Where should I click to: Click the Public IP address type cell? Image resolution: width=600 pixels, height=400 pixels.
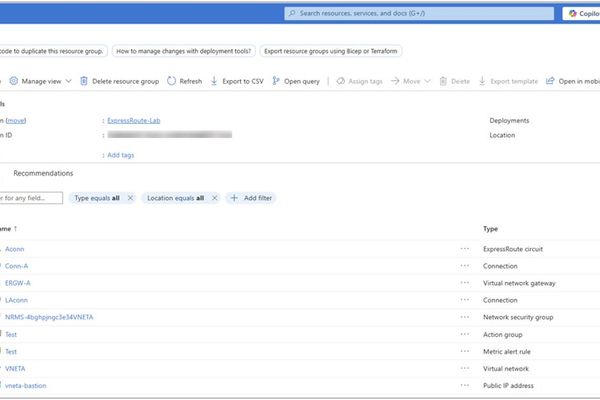508,385
